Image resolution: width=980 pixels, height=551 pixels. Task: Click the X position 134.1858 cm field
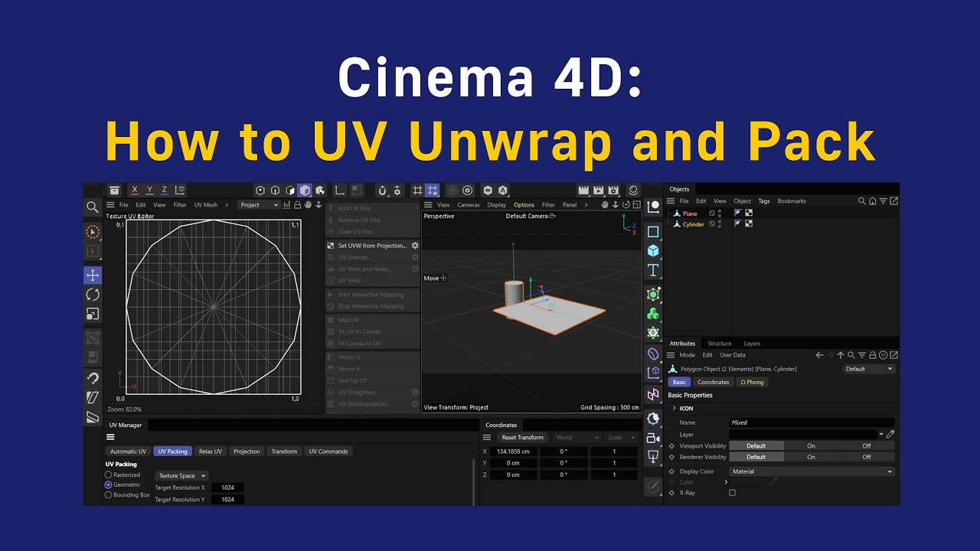pos(514,452)
